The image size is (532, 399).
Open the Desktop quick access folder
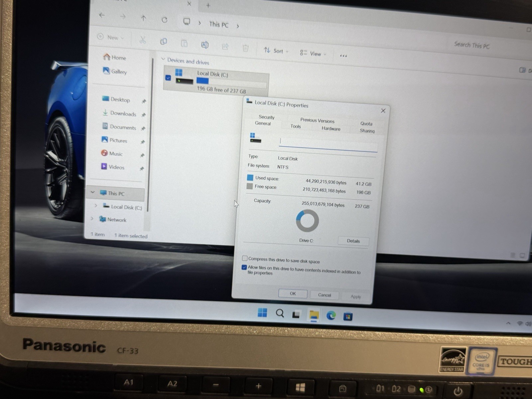(116, 99)
